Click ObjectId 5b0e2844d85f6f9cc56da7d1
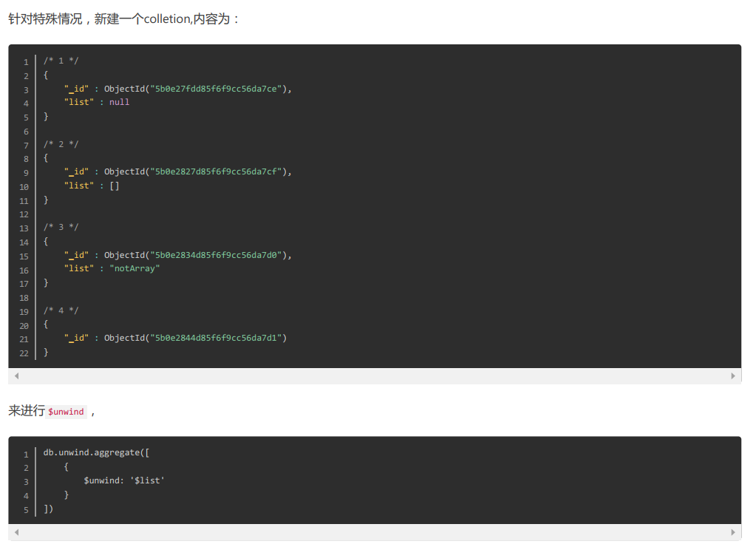This screenshot has height=544, width=756. 195,338
